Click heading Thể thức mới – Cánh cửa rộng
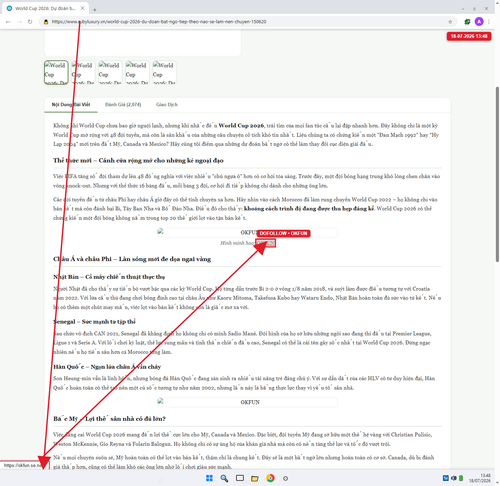Screen dimensions: 500x486 (x=138, y=160)
